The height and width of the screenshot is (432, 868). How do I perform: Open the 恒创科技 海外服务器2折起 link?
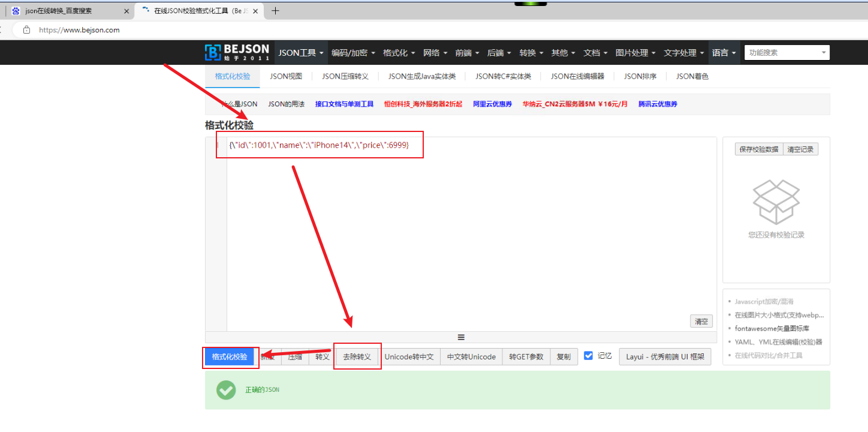click(x=423, y=104)
